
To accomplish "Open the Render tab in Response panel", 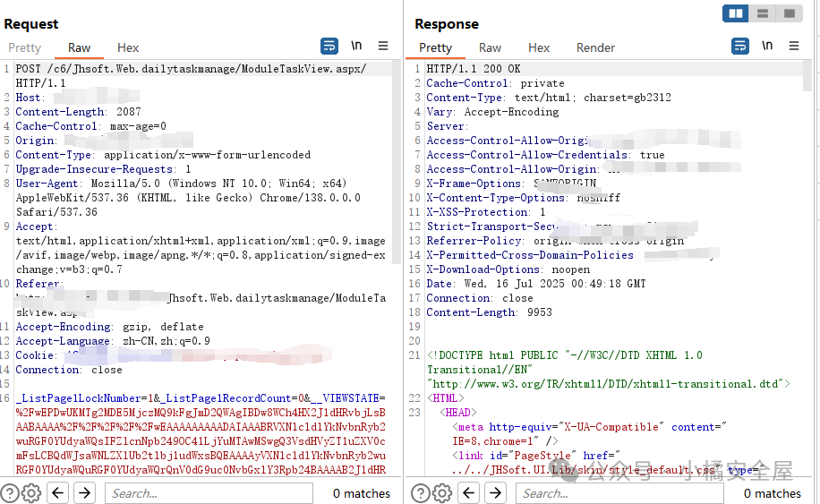I will click(595, 47).
